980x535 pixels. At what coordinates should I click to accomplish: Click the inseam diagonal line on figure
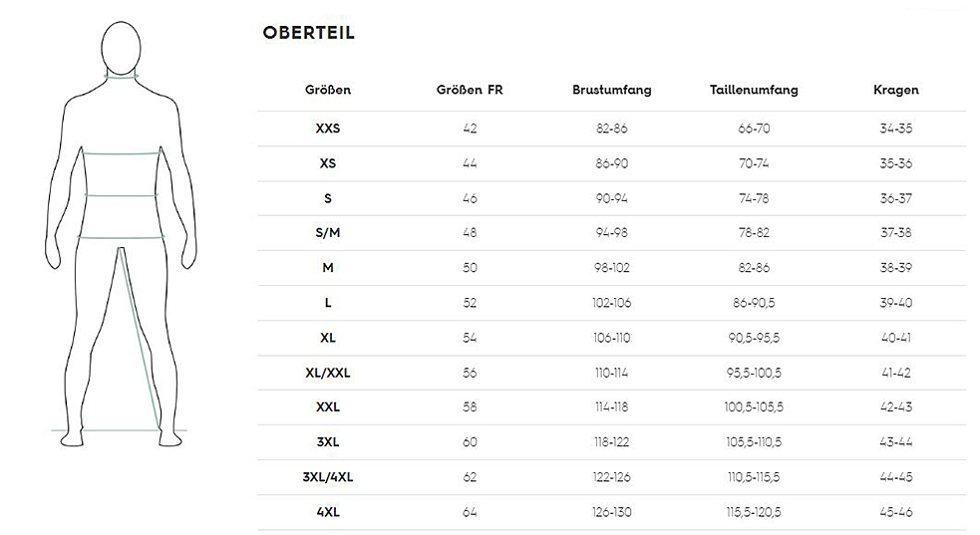point(139,338)
